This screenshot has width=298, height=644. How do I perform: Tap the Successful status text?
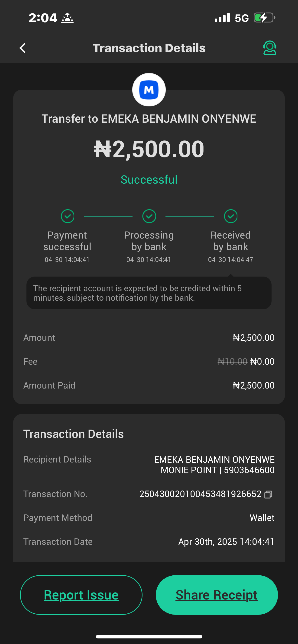[x=149, y=179]
